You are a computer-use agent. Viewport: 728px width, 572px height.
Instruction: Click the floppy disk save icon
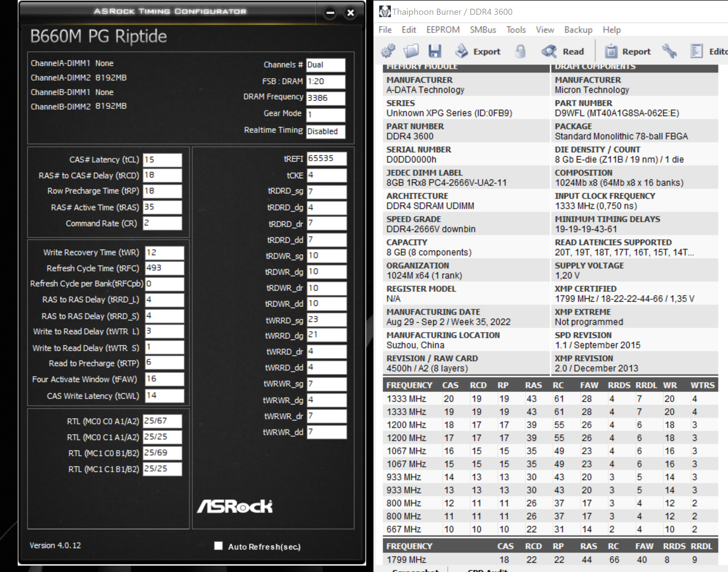(x=435, y=51)
